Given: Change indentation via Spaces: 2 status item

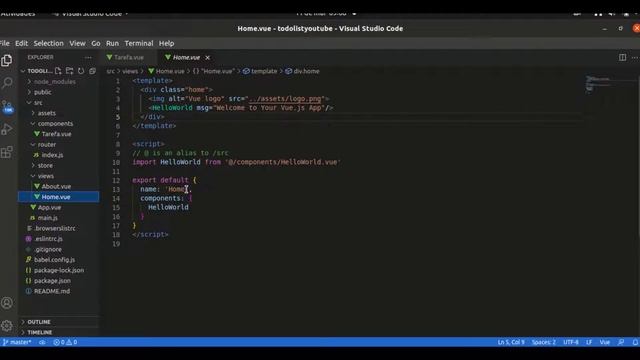Looking at the screenshot, I should (x=544, y=342).
